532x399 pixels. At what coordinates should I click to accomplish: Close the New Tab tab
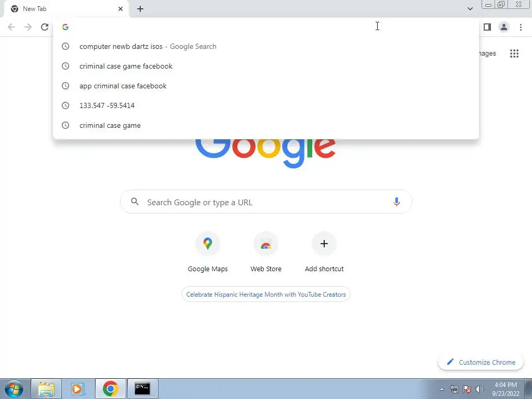121,9
